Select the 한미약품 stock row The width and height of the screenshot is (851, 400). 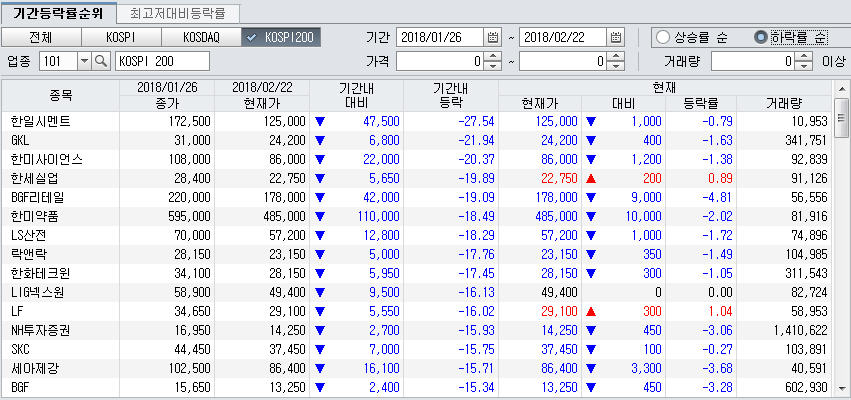416,217
